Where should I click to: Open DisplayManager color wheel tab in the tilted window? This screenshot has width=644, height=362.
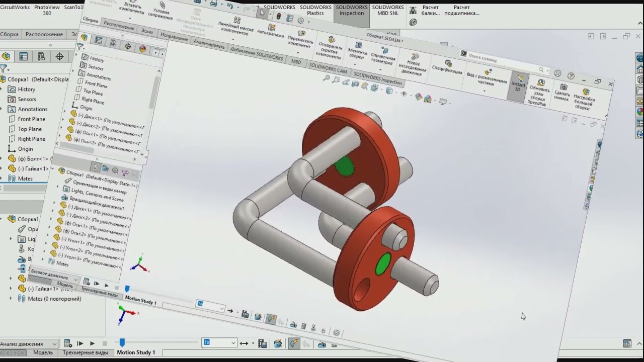pos(143,49)
